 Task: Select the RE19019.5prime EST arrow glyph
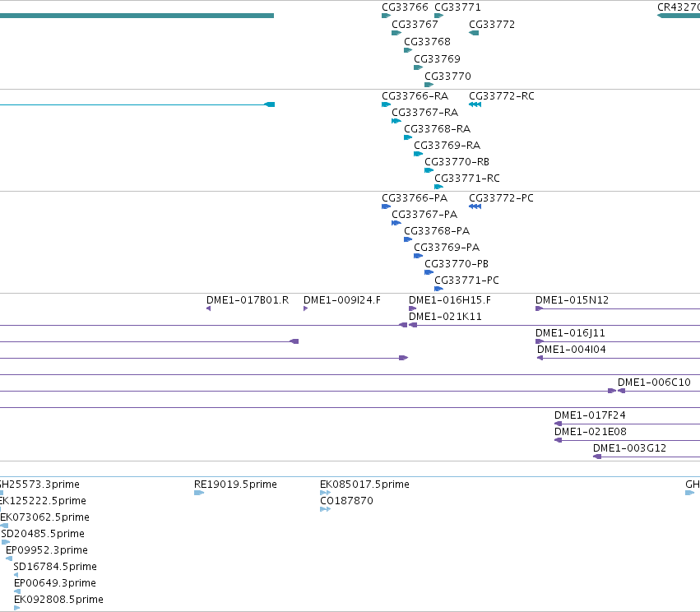(x=199, y=493)
